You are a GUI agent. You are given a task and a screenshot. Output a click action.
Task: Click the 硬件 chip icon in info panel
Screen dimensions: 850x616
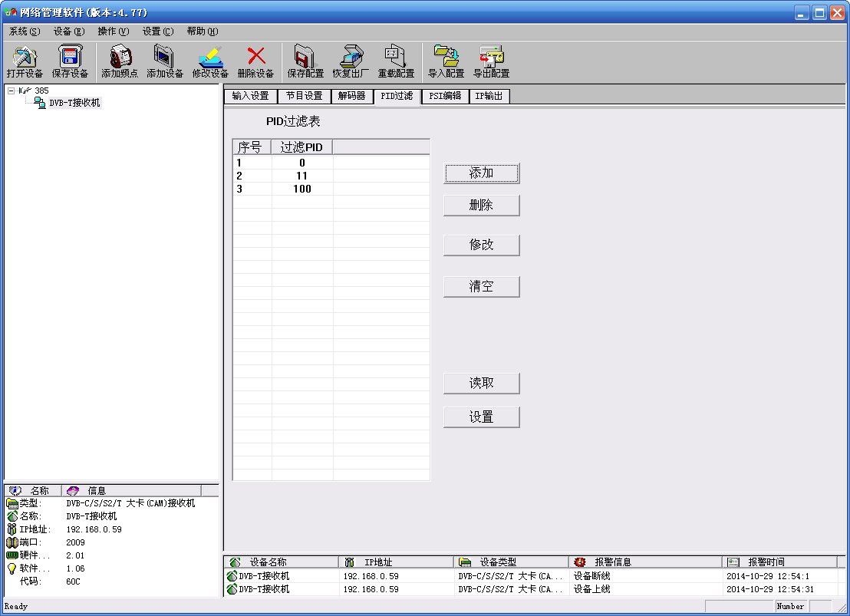pyautogui.click(x=12, y=555)
